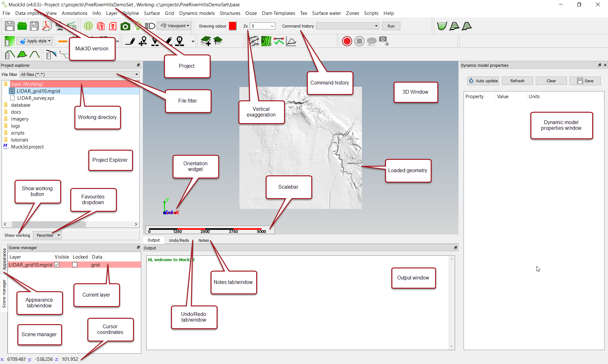Expand the Command history dropdown
Image resolution: width=608 pixels, height=364 pixels.
click(x=376, y=26)
